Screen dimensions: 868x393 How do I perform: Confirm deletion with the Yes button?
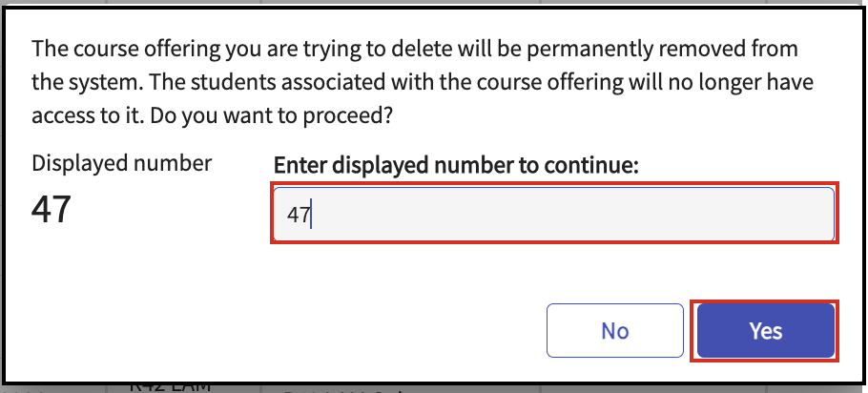765,331
